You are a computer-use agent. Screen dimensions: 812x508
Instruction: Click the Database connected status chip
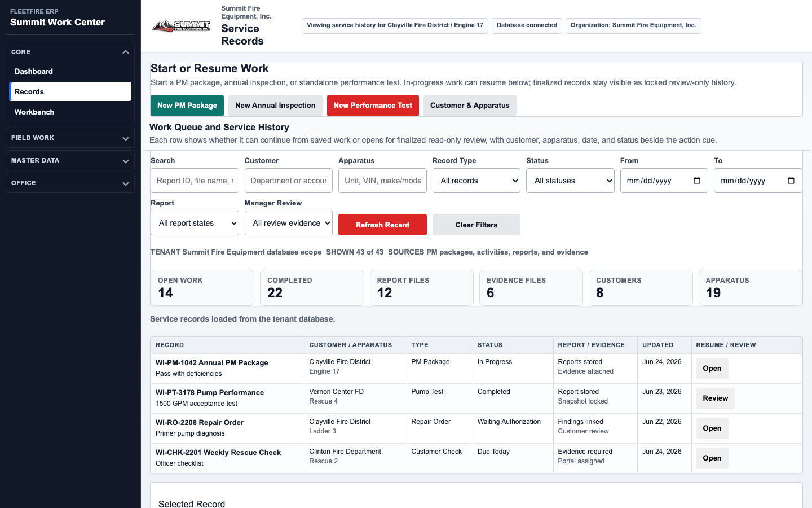(527, 25)
